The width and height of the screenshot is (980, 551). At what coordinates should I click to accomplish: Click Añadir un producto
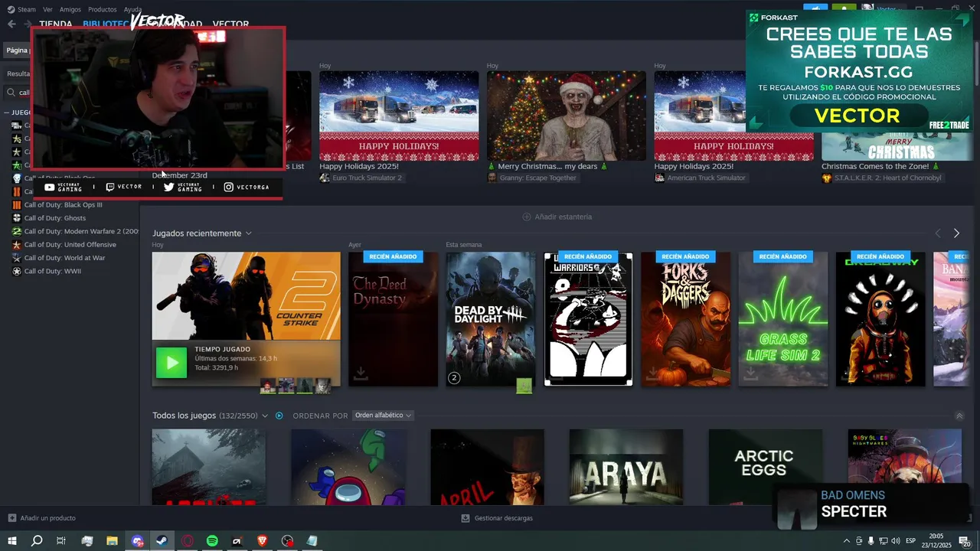[41, 518]
